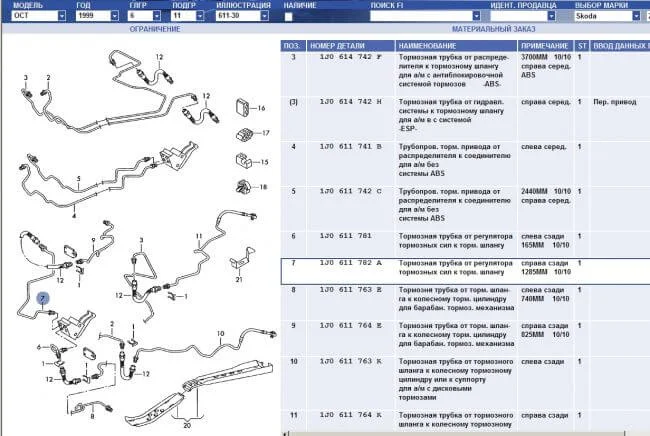Open the Выбор марки dropdown showing Skoda
Image resolution: width=650 pixels, height=436 pixels.
point(607,17)
